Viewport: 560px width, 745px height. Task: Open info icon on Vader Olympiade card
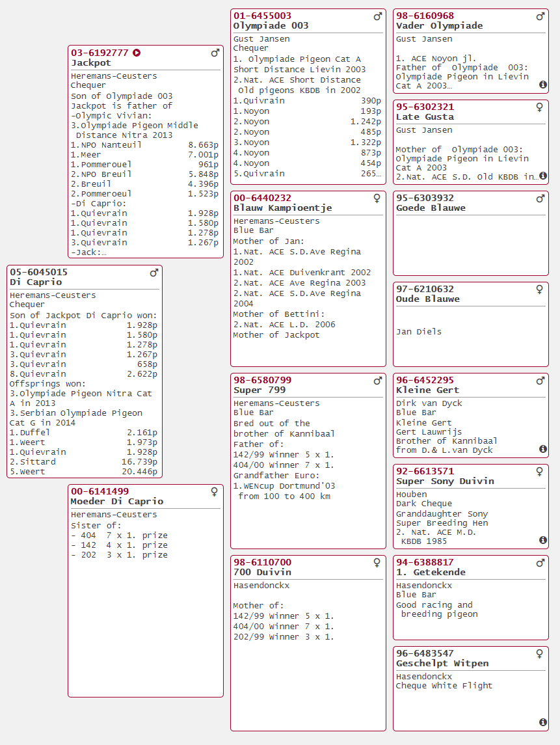[543, 85]
